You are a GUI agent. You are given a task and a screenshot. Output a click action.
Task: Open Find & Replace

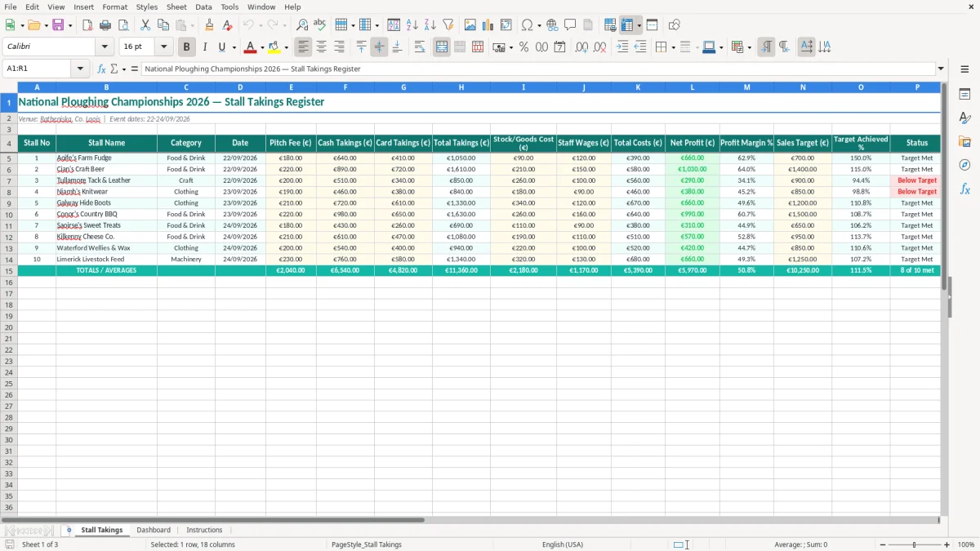pos(302,25)
